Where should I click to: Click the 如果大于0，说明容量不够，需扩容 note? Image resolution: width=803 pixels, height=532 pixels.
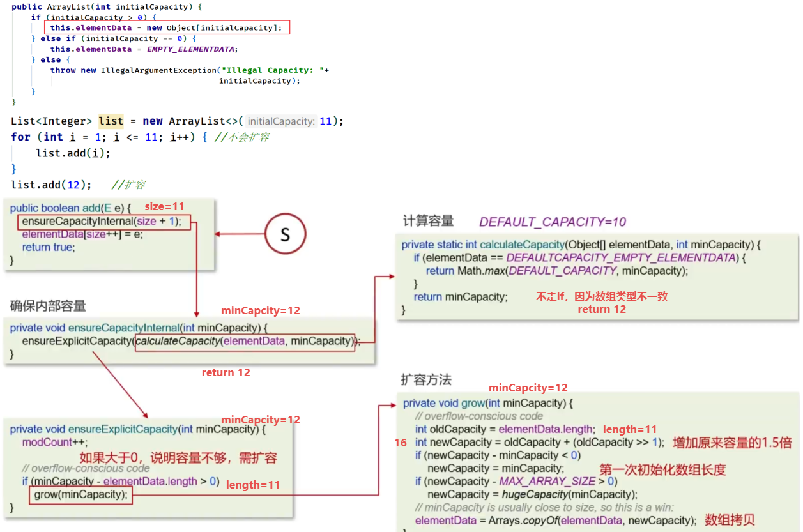pos(178,458)
